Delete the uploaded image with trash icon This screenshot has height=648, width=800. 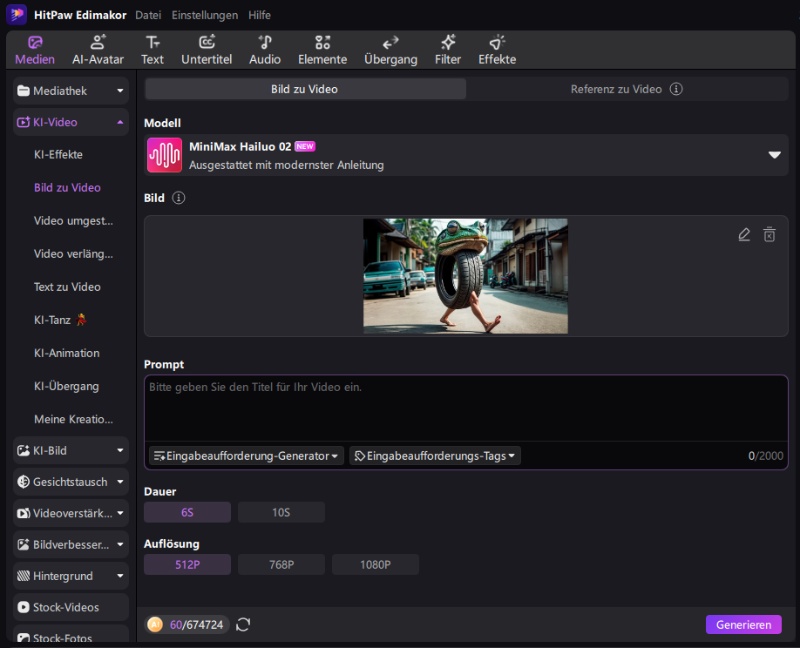769,234
